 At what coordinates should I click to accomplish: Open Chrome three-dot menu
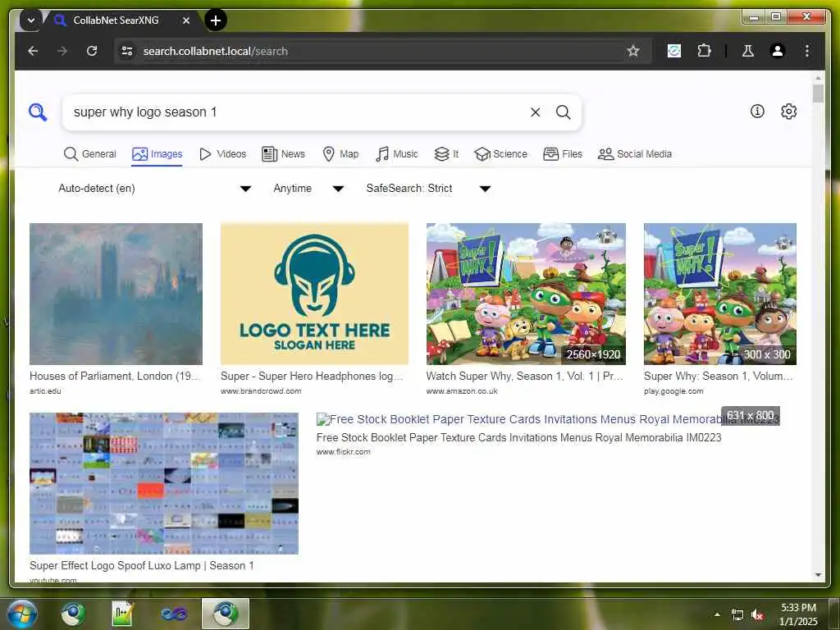click(x=807, y=51)
